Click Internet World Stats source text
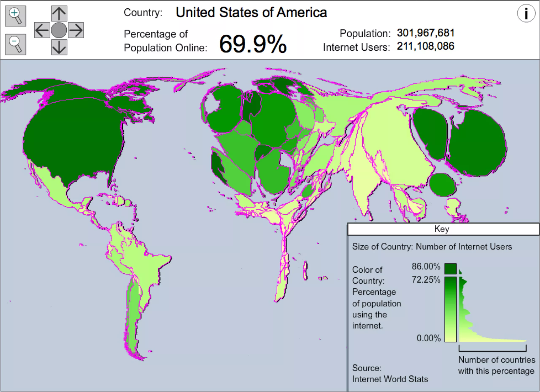 tap(390, 379)
